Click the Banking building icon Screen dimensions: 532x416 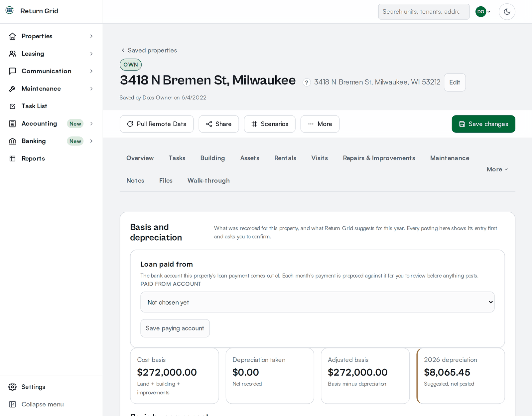point(13,141)
